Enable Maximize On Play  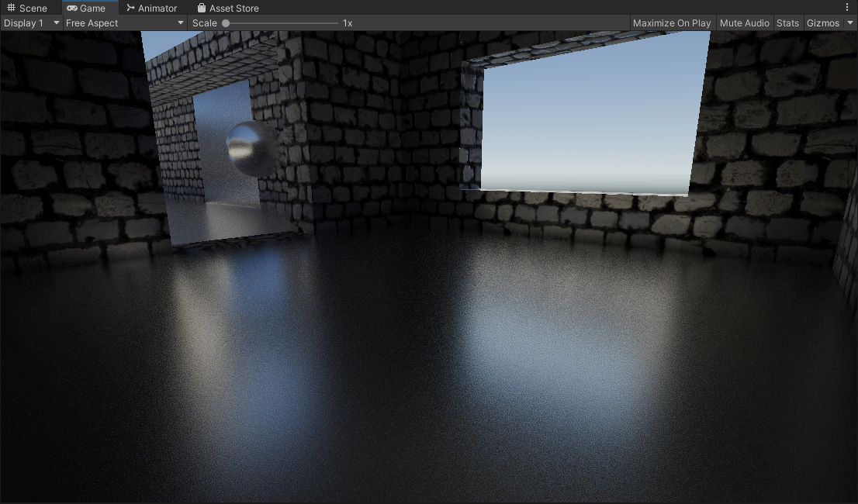(x=671, y=23)
